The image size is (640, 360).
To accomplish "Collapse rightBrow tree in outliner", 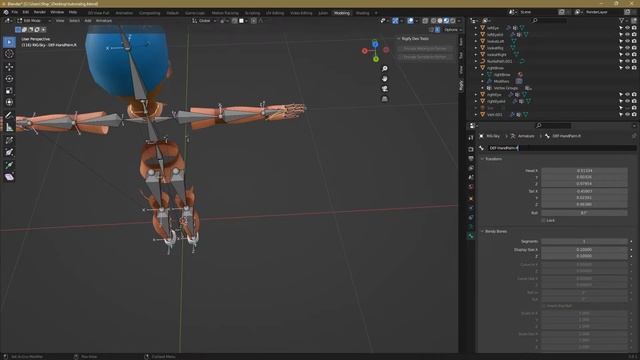I will point(476,68).
